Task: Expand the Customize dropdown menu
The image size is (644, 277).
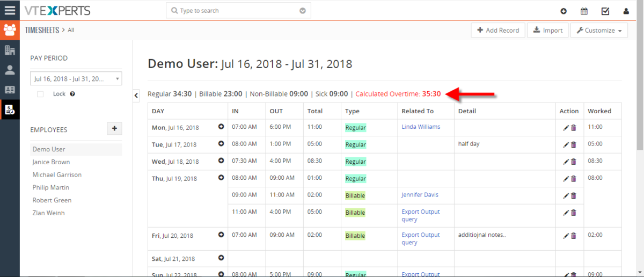Action: pos(599,31)
